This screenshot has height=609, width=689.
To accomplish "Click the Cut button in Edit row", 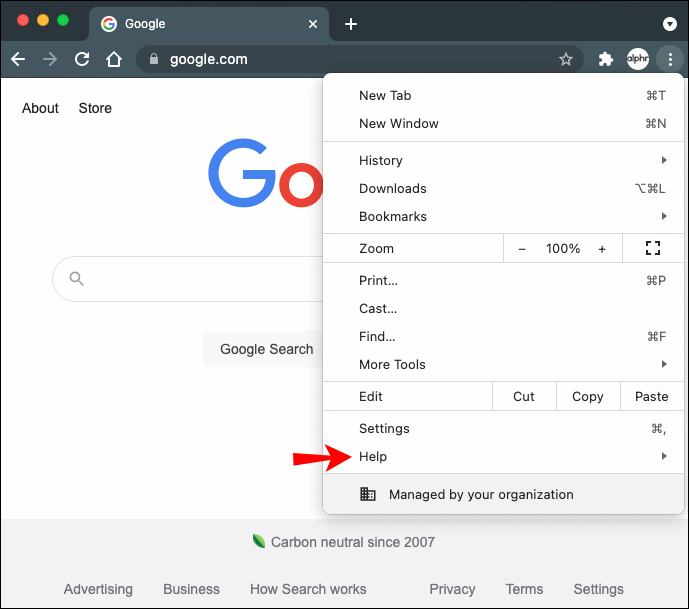I will pyautogui.click(x=524, y=396).
